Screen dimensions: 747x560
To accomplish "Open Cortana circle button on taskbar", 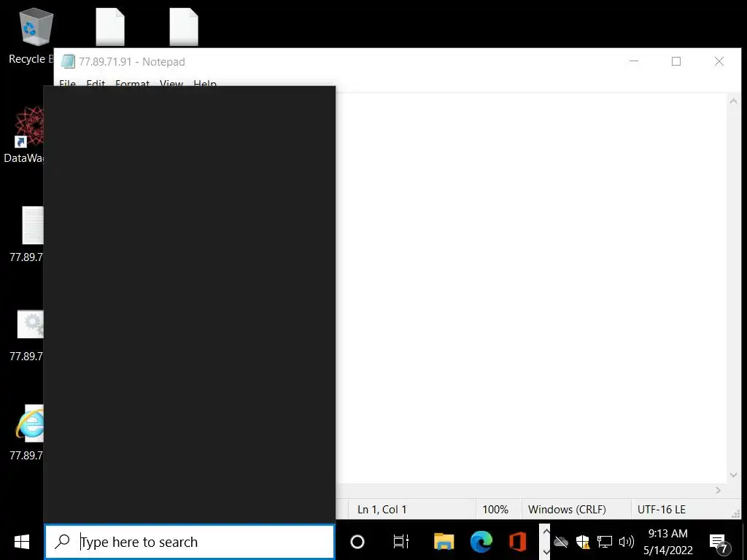I will [357, 542].
